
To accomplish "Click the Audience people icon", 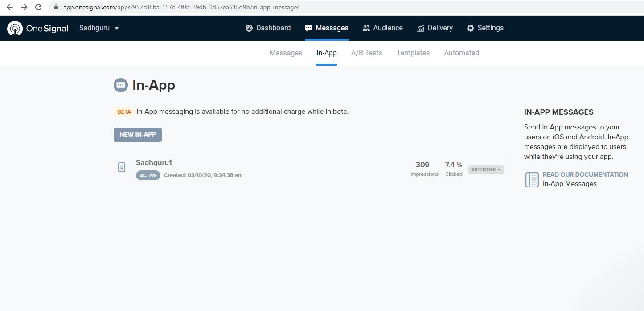I will click(x=366, y=28).
